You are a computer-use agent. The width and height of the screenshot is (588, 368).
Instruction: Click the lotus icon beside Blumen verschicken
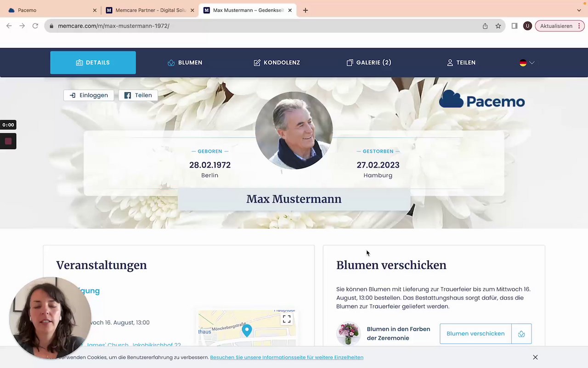coord(521,333)
